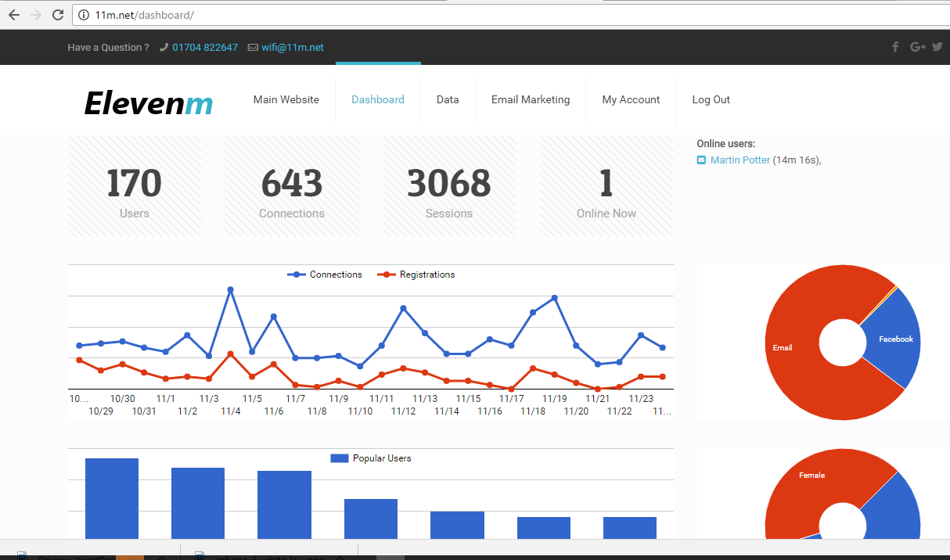Click the 643 Connections stat card

coord(292,186)
